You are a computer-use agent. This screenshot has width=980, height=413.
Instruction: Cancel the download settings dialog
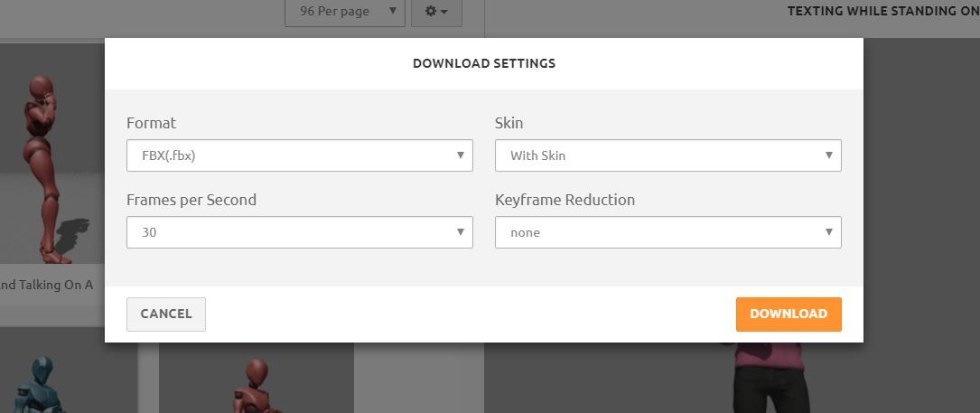[x=166, y=314]
